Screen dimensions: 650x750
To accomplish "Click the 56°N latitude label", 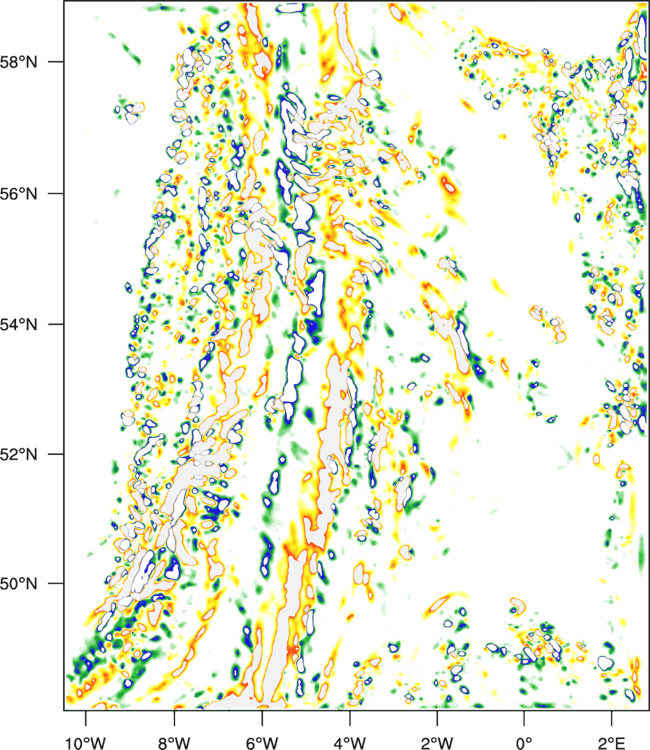I will coord(19,194).
